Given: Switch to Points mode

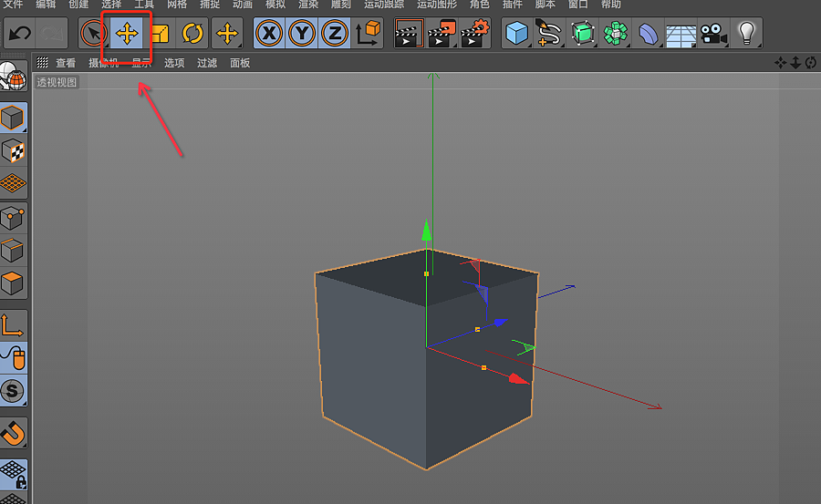Looking at the screenshot, I should tap(13, 218).
